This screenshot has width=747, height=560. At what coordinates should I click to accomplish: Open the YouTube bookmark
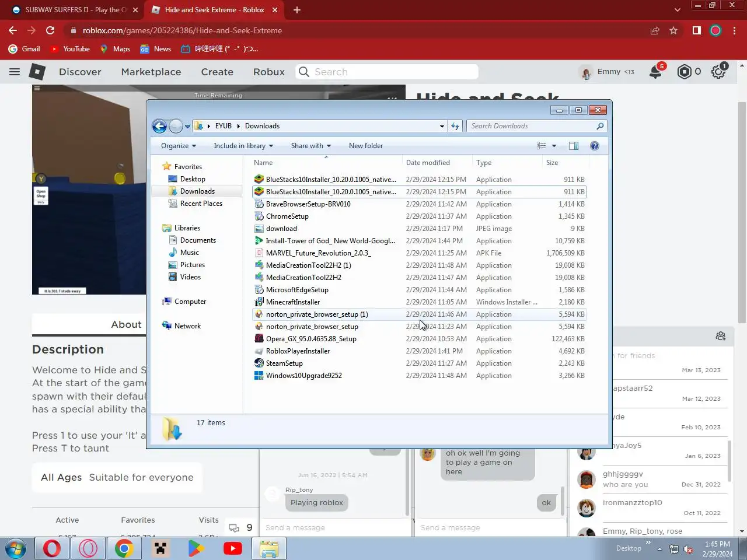coord(70,49)
